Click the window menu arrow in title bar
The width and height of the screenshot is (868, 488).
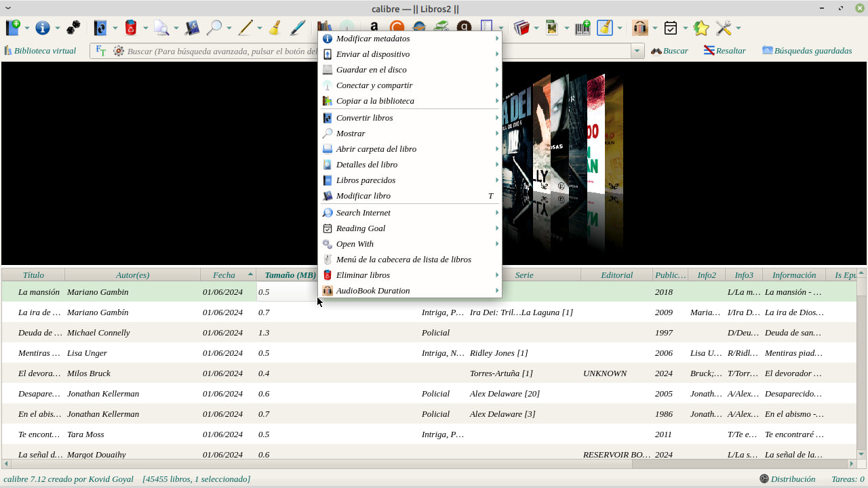point(8,8)
